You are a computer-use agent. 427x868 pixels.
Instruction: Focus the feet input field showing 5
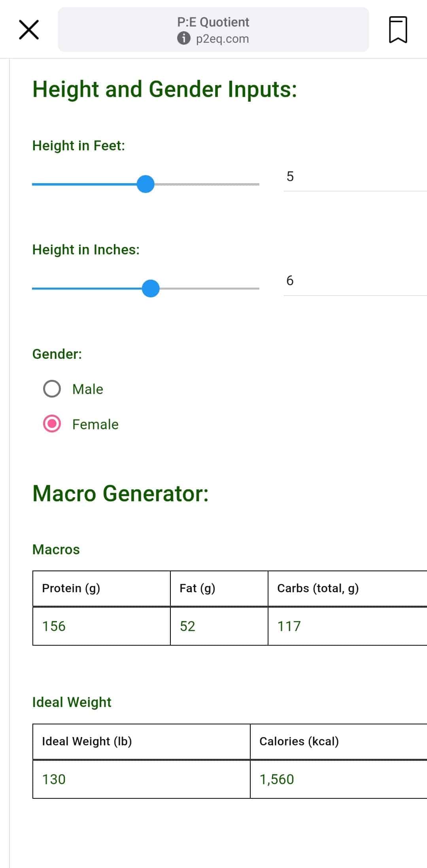pyautogui.click(x=355, y=177)
